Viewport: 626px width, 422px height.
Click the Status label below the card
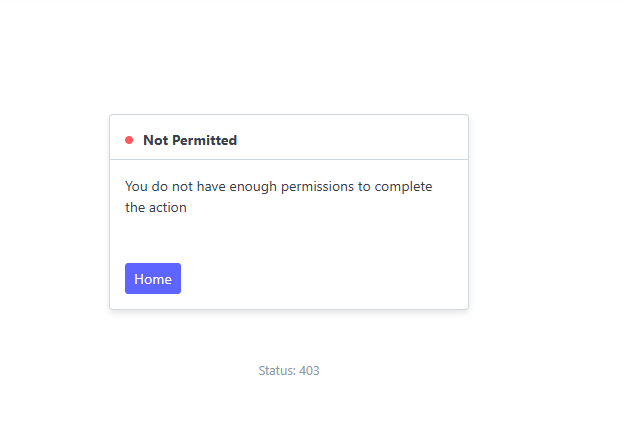click(276, 371)
